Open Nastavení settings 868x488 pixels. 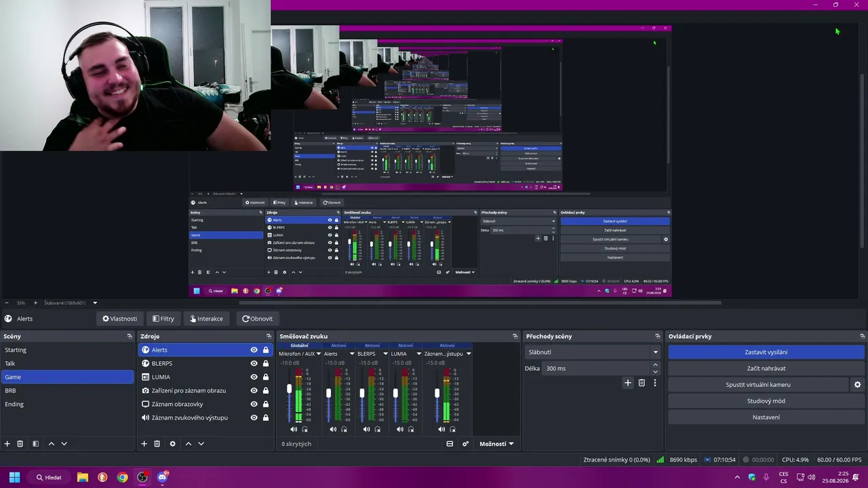pos(766,418)
